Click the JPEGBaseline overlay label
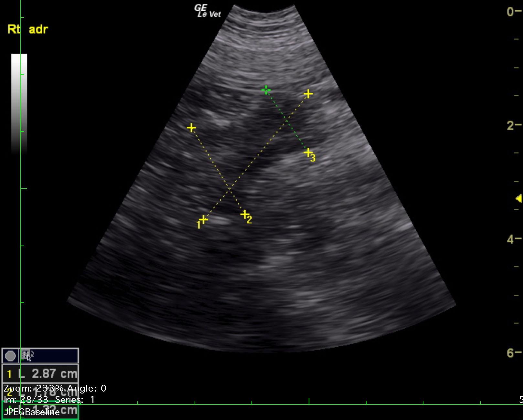 click(x=32, y=412)
